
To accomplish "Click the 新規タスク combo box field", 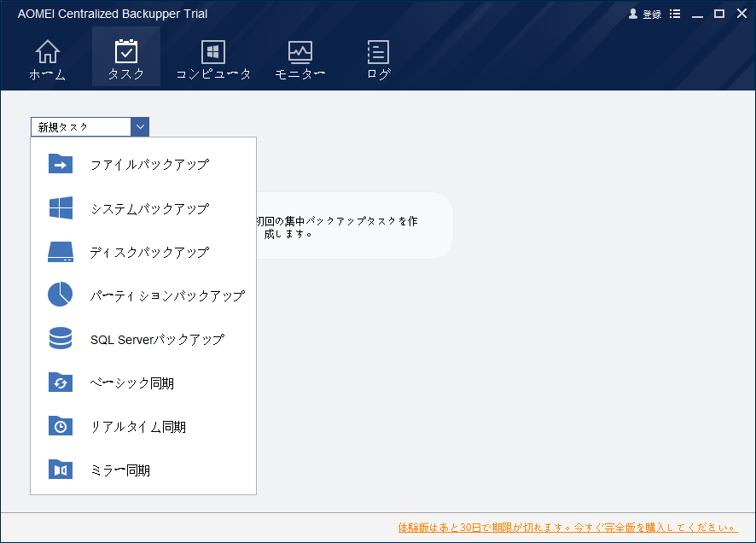I will click(x=80, y=127).
